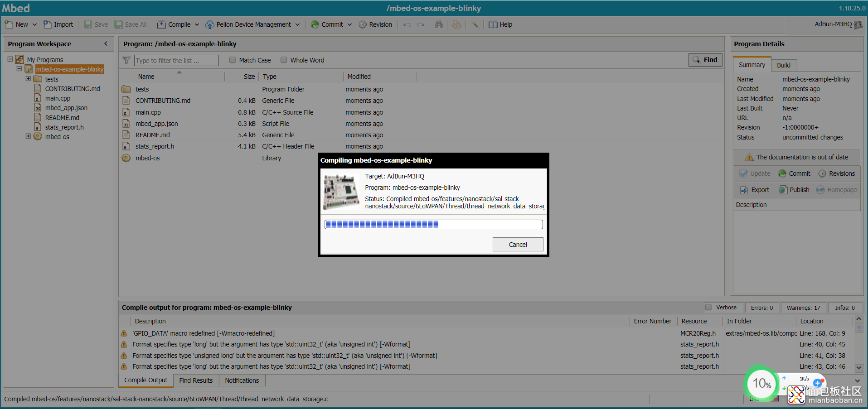
Task: Click the binoculars Find icon in toolbar
Action: [438, 24]
